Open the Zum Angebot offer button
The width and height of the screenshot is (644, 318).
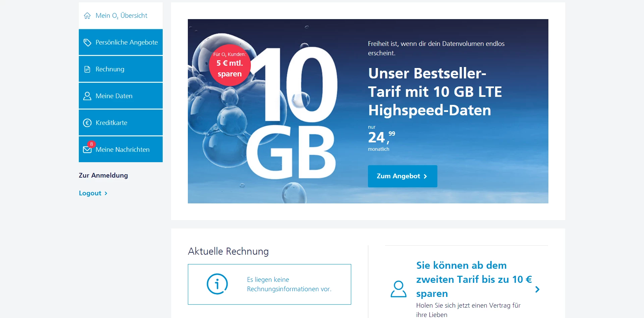point(402,176)
